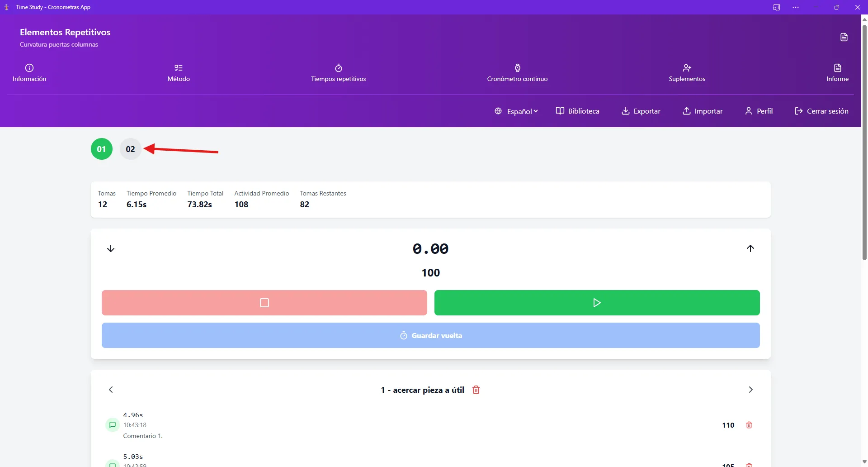The width and height of the screenshot is (868, 467).
Task: Click the timer display 0.00
Action: tap(430, 248)
